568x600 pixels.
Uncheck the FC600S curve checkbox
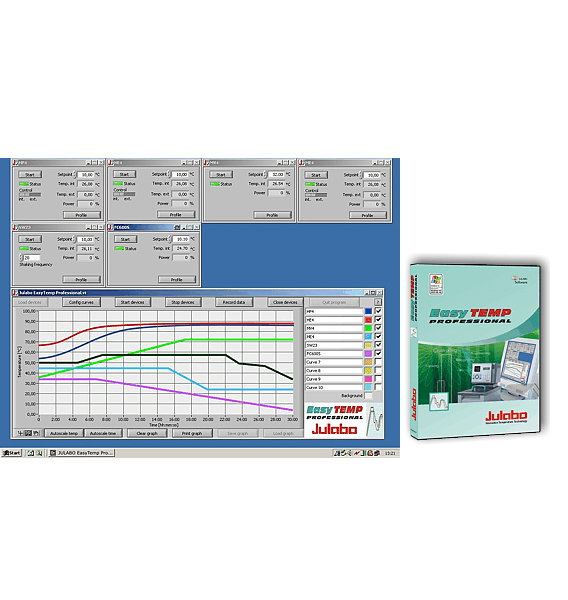[378, 353]
